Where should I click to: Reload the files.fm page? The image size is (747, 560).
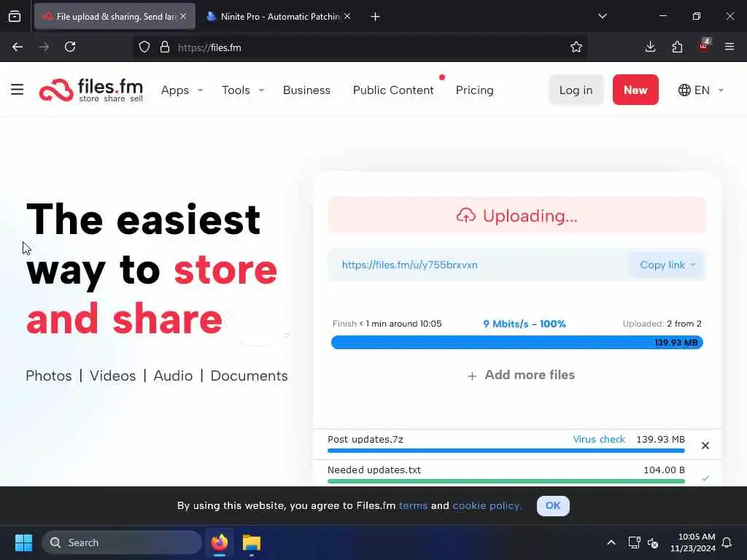click(70, 47)
